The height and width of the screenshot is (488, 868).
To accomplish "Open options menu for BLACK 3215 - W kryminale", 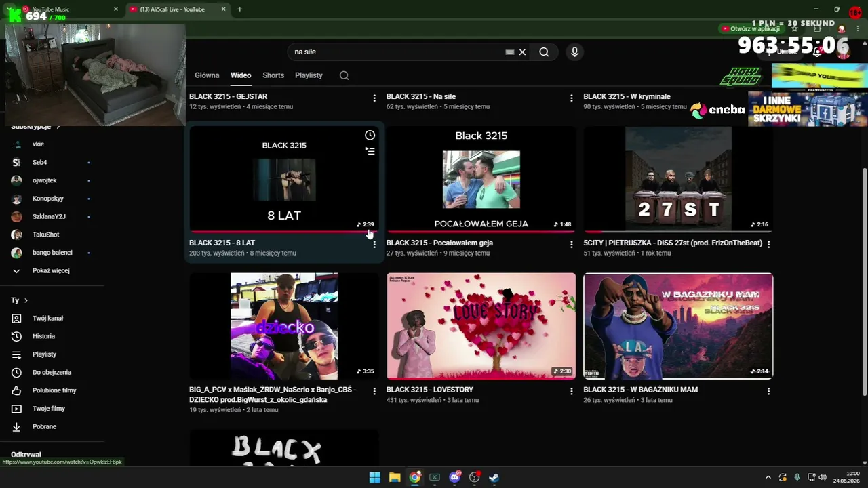I will [768, 98].
